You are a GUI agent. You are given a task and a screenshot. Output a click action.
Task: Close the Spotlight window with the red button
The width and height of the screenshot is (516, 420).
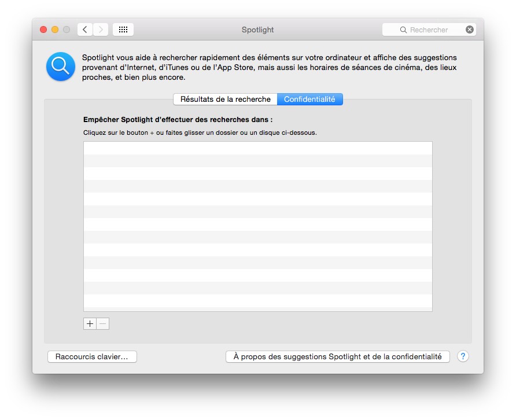[x=43, y=30]
